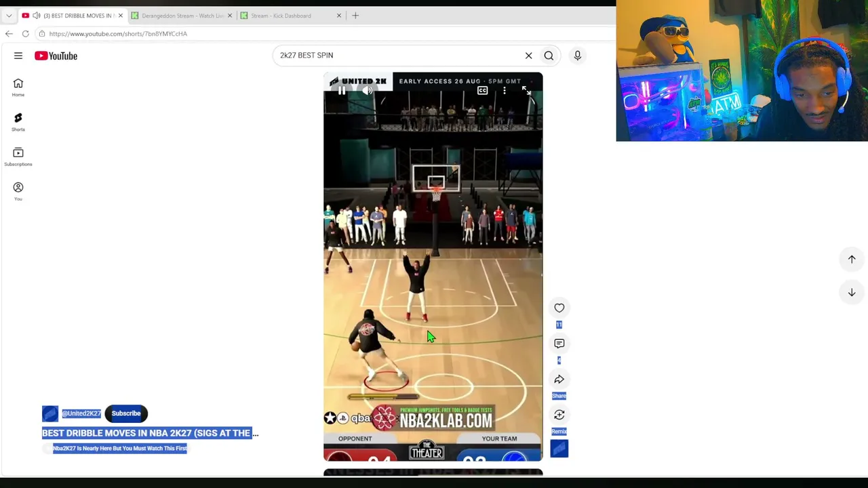Like this Short
This screenshot has height=488, width=868.
(559, 308)
